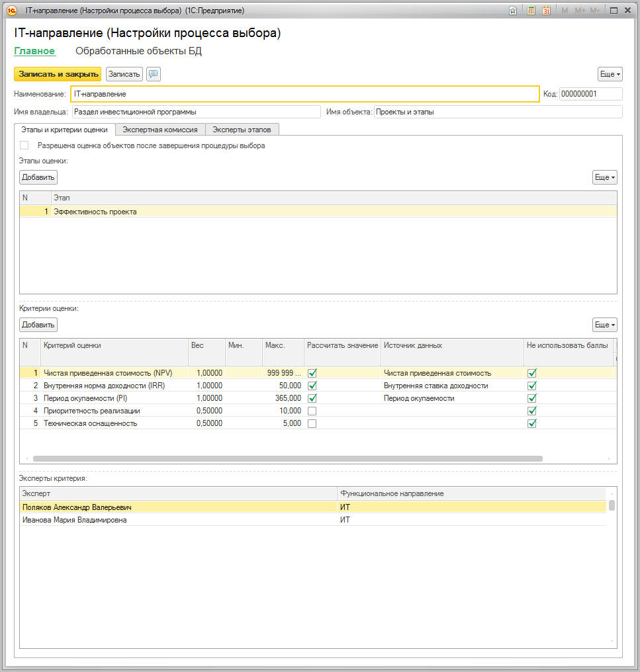Toggle 'Рассчитать значение' for Приоритетность реализации
The height and width of the screenshot is (672, 640).
click(312, 411)
